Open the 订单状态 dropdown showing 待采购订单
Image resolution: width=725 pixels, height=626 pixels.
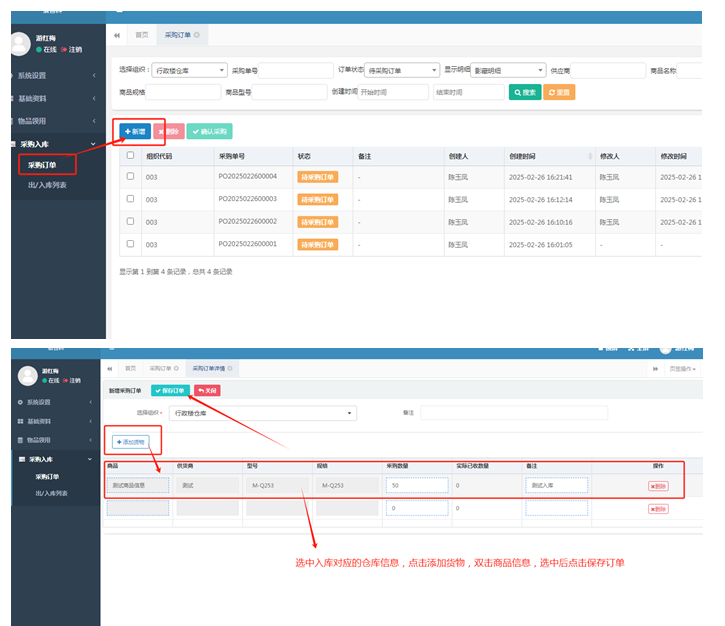point(403,70)
